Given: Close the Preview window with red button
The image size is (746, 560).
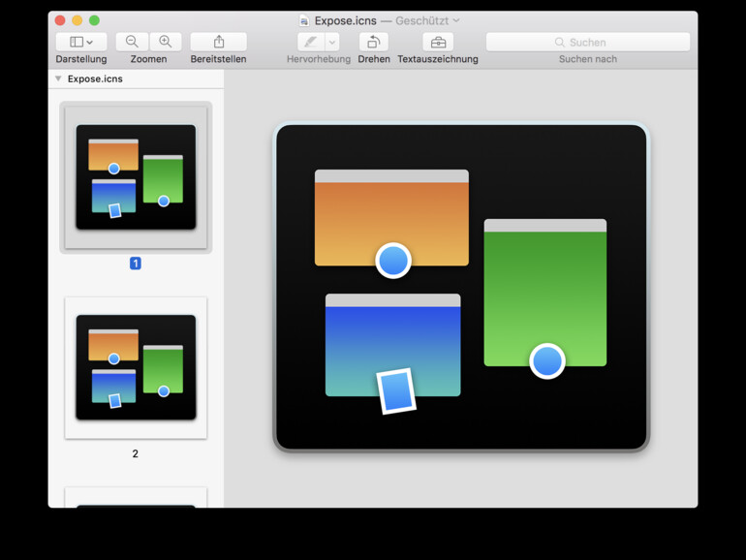Looking at the screenshot, I should pyautogui.click(x=60, y=20).
